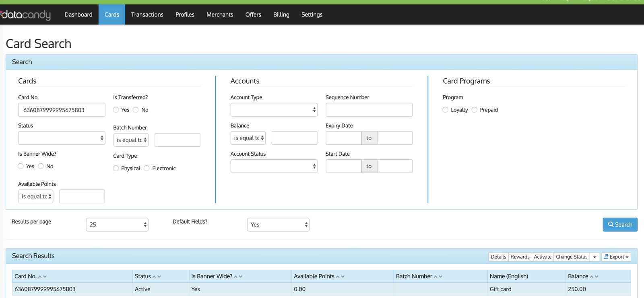Open caret dropdown beside Change Status
This screenshot has height=298, width=644.
[x=594, y=257]
